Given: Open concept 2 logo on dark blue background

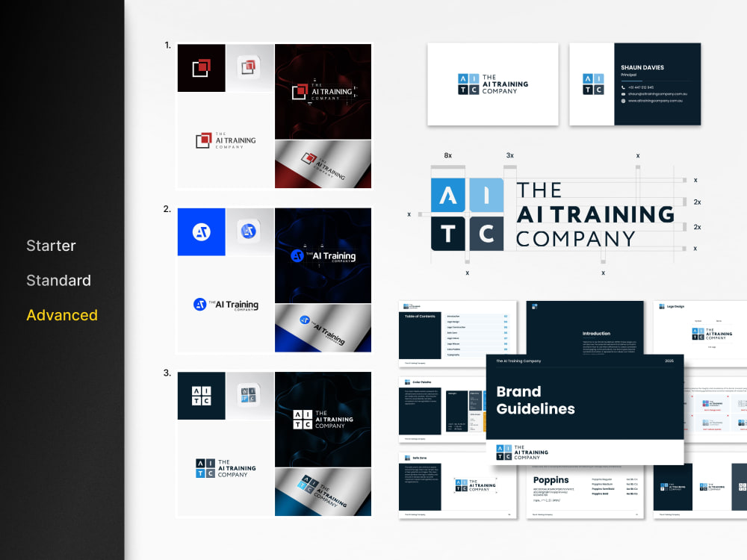Looking at the screenshot, I should coord(323,255).
